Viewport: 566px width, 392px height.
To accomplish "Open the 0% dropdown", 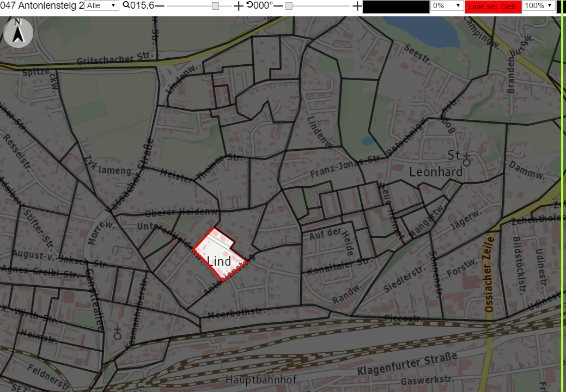I will pyautogui.click(x=447, y=5).
